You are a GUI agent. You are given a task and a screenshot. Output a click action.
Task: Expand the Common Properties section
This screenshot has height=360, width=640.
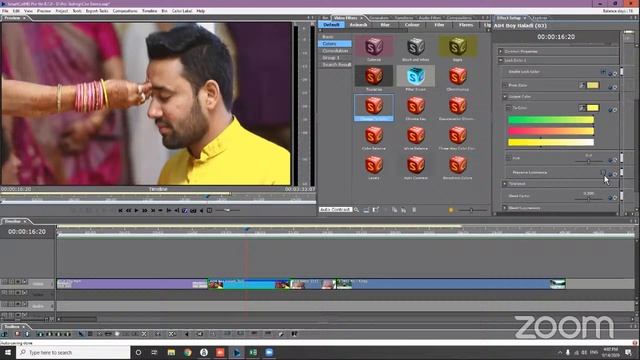tap(501, 51)
